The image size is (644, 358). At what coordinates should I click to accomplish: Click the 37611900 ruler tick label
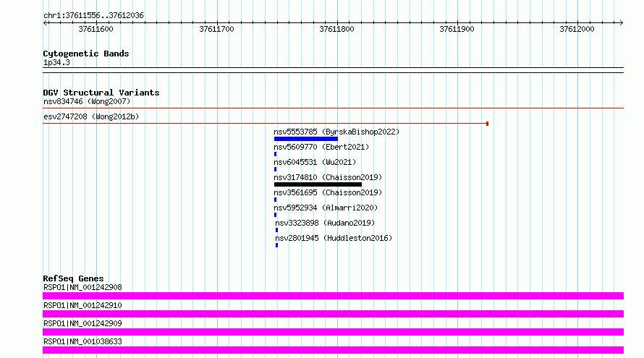click(x=457, y=29)
